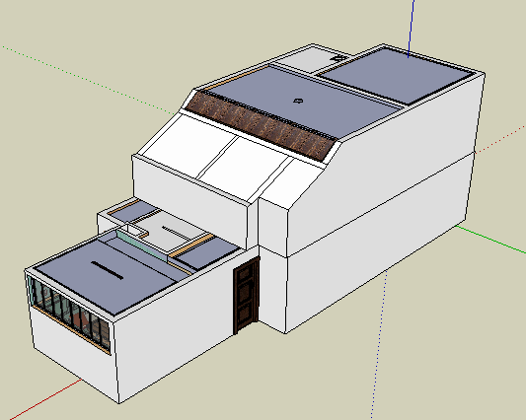Select the rear right blue-gray roof panel
The width and height of the screenshot is (526, 420).
click(x=397, y=76)
